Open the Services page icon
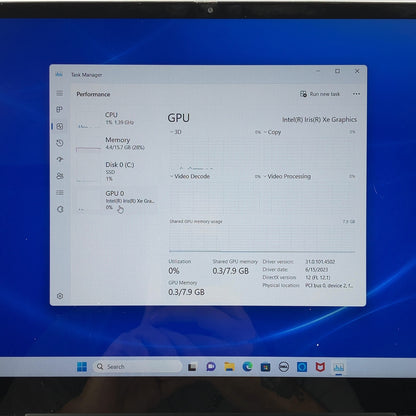This screenshot has height=416, width=416. pyautogui.click(x=60, y=209)
